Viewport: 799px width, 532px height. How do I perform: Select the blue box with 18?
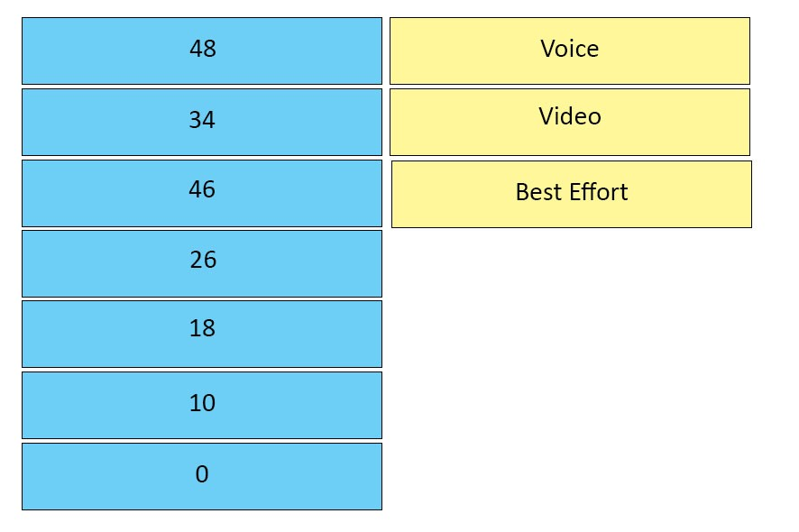coord(202,335)
